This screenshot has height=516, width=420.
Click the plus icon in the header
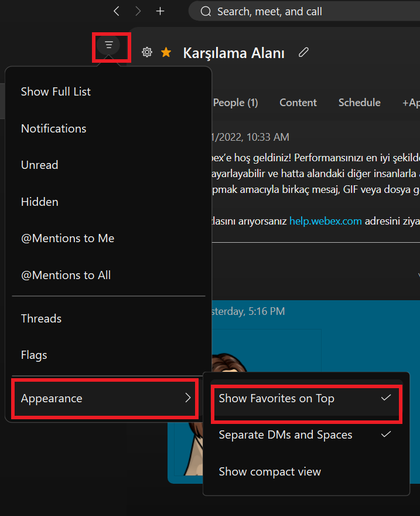[x=161, y=11]
